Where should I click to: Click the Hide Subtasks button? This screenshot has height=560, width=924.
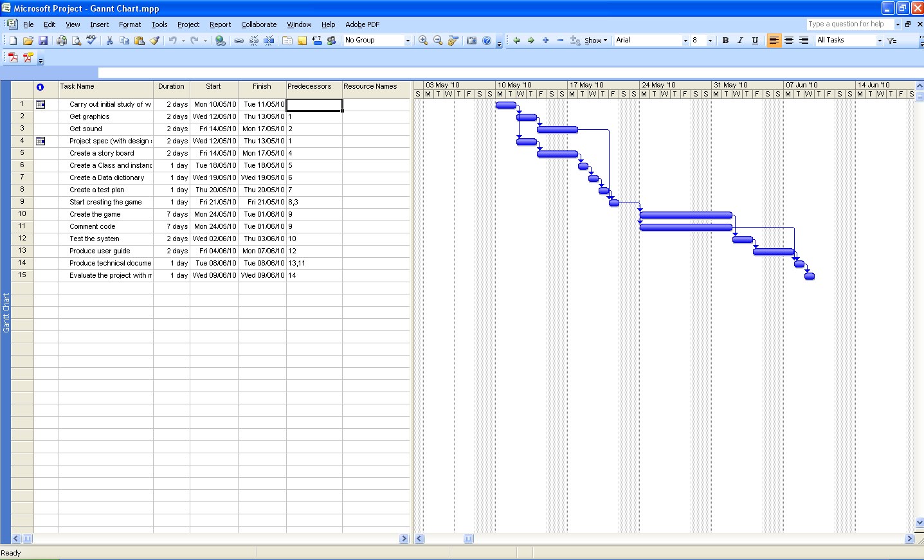click(559, 40)
